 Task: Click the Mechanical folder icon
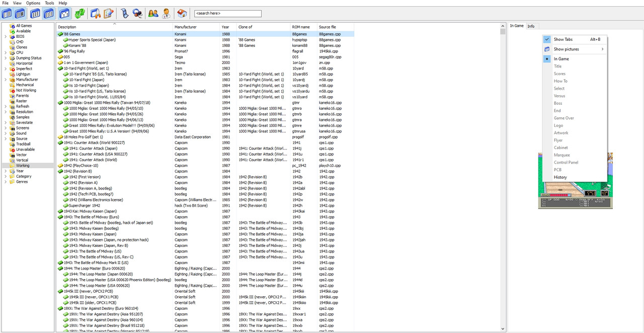pyautogui.click(x=12, y=85)
